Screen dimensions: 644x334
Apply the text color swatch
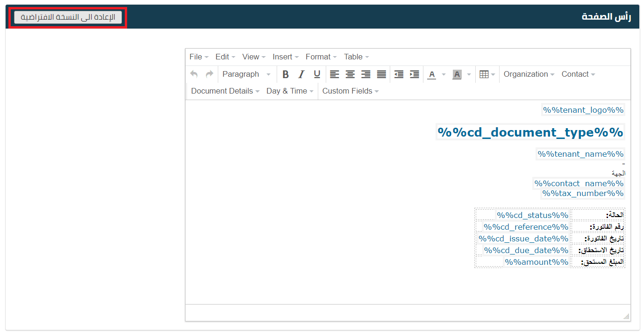click(x=432, y=74)
